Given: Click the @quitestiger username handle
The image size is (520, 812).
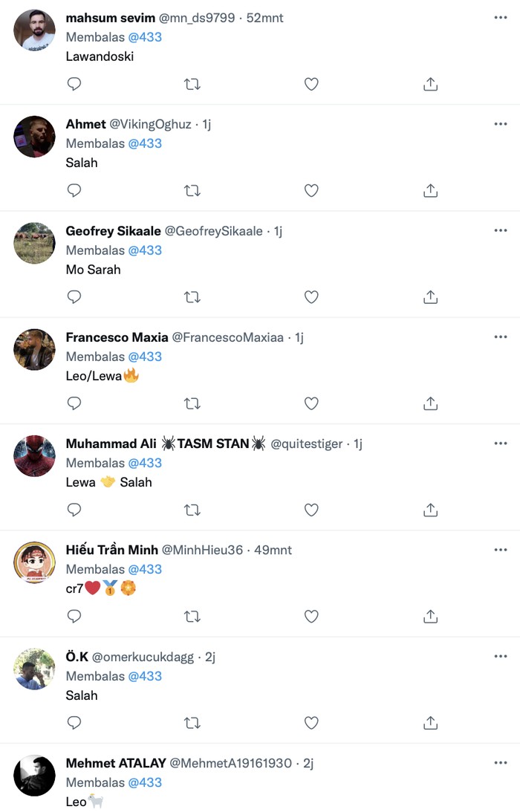Looking at the screenshot, I should click(x=306, y=444).
